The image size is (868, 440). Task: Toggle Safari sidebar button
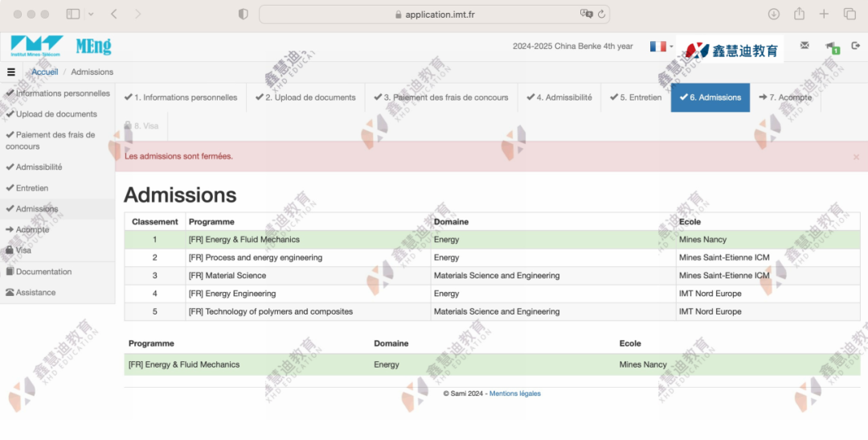[73, 14]
